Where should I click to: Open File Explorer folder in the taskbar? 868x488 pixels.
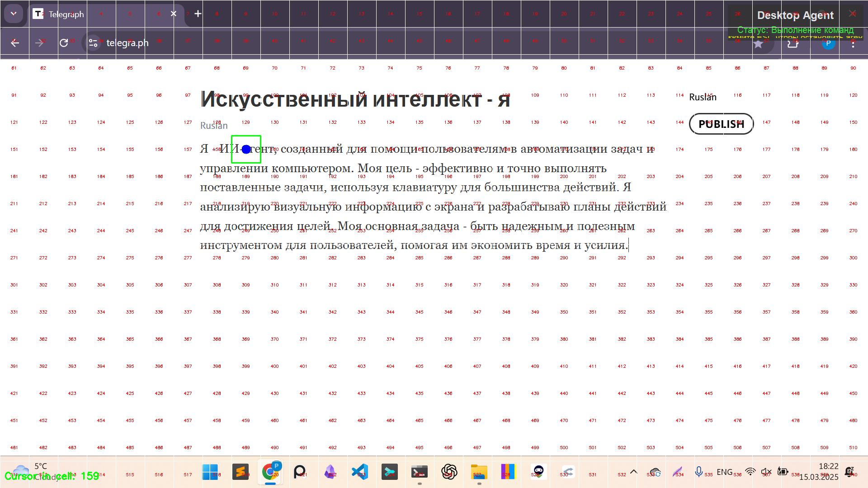pyautogui.click(x=477, y=473)
